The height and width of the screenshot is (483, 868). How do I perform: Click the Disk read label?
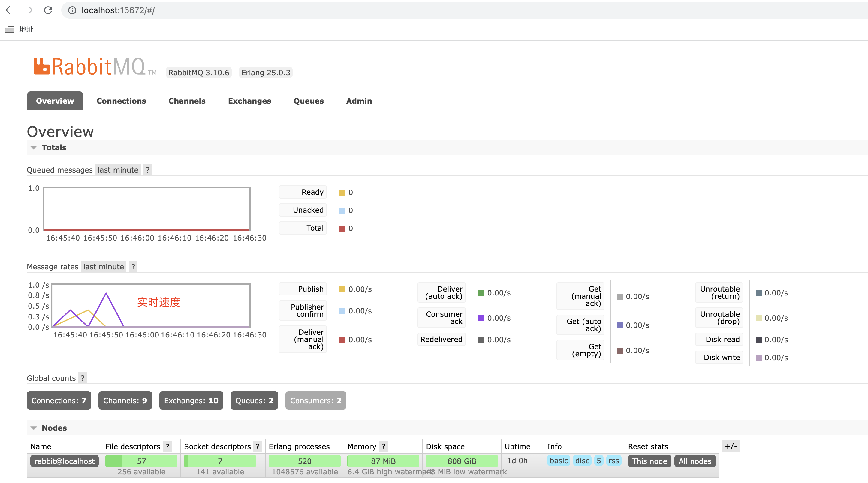(719, 339)
